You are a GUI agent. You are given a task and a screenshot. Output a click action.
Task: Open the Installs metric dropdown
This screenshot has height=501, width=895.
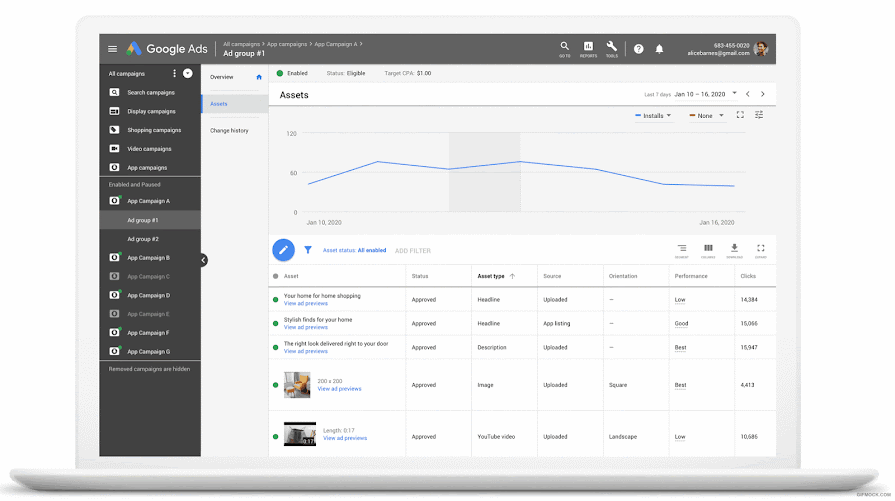pyautogui.click(x=653, y=116)
